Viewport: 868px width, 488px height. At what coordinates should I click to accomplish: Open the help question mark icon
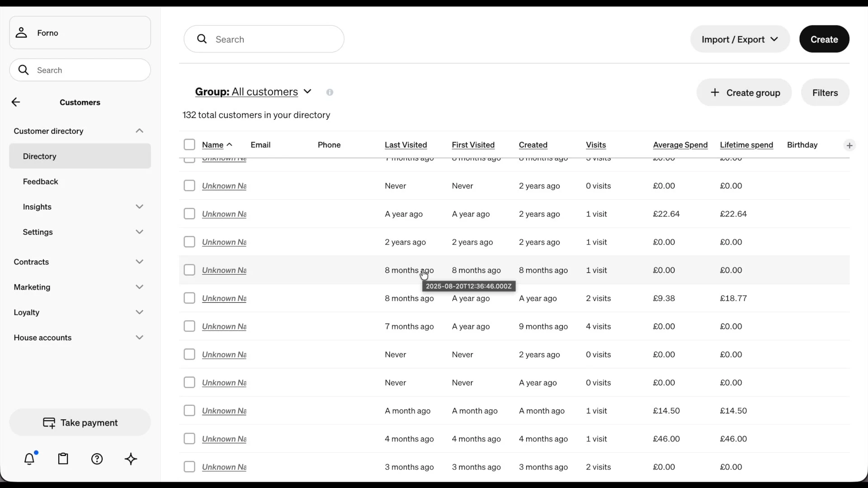pyautogui.click(x=97, y=459)
